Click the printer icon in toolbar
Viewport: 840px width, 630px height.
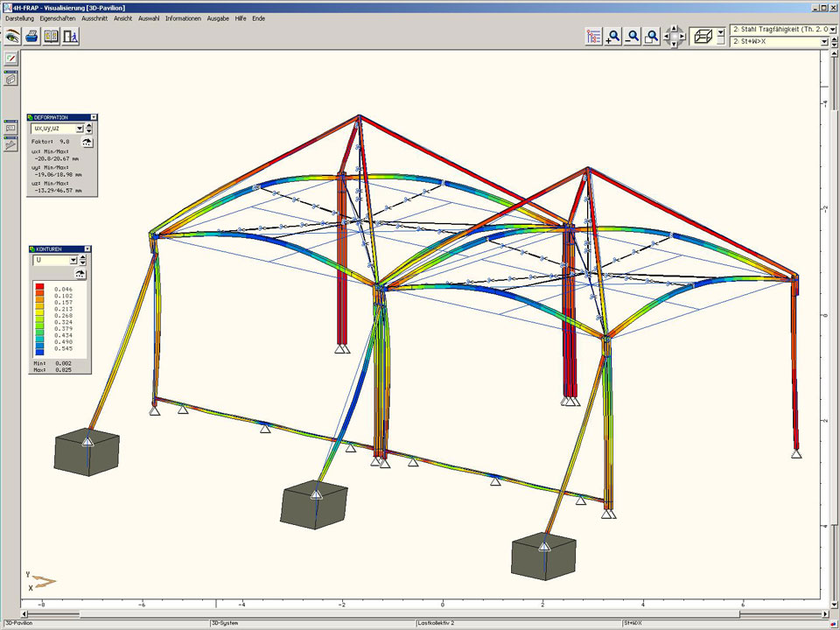click(x=31, y=36)
